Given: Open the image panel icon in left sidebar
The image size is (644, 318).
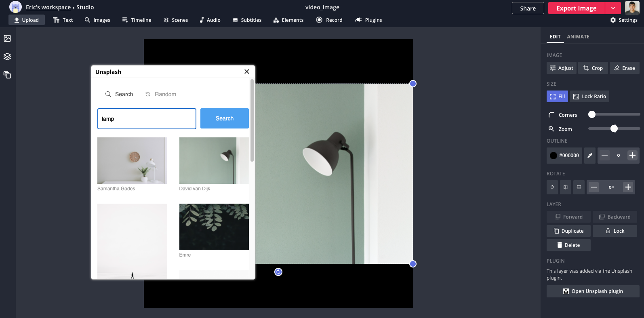Looking at the screenshot, I should (7, 38).
